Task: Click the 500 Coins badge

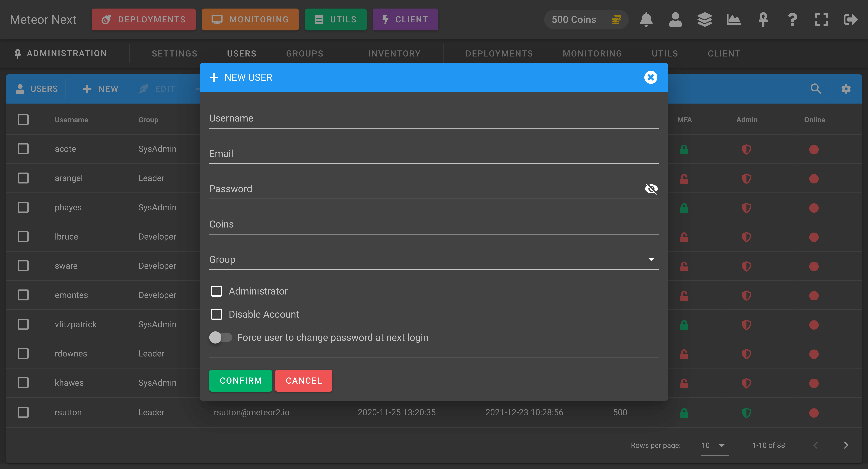Action: point(586,19)
